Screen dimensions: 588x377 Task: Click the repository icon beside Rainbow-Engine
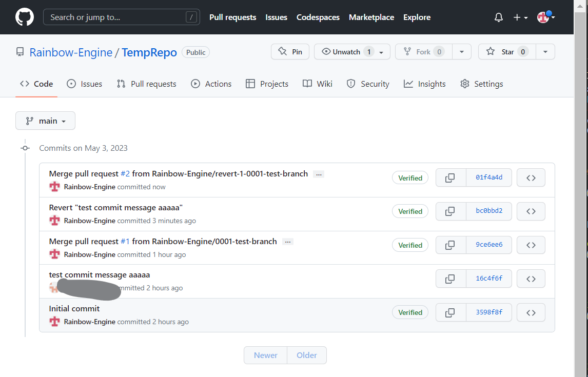pos(20,52)
